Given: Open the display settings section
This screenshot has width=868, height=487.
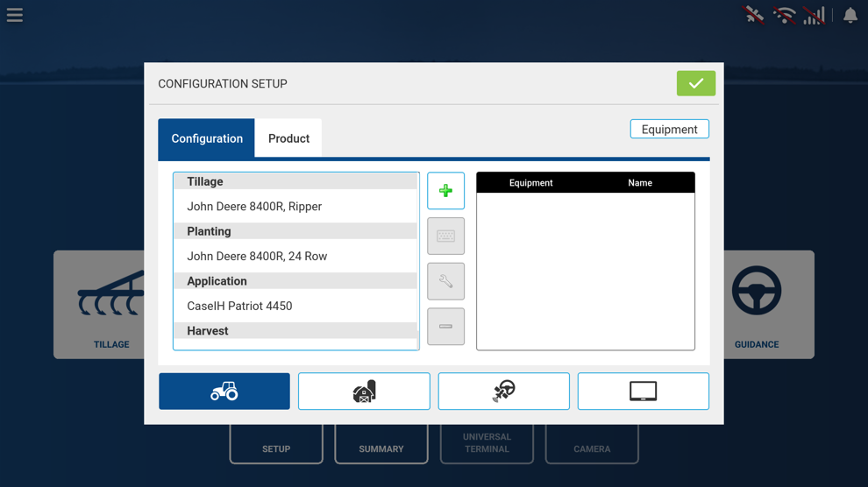Looking at the screenshot, I should click(644, 392).
